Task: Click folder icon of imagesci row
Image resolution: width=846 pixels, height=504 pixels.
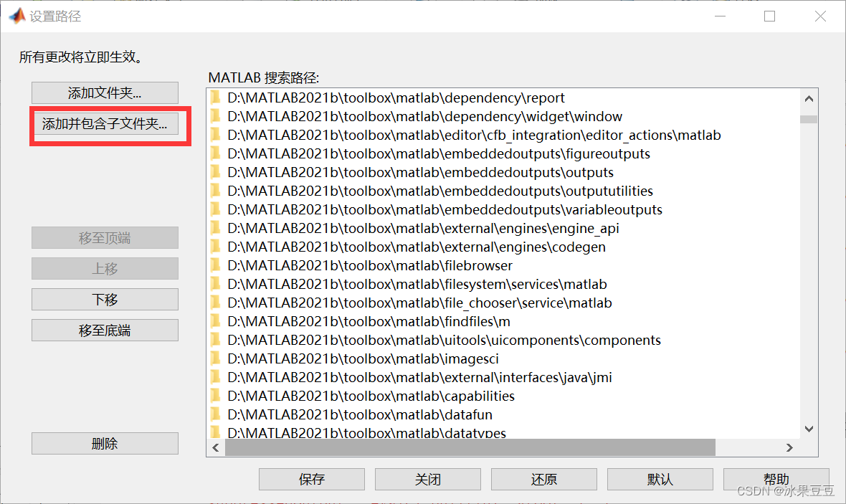Action: pyautogui.click(x=215, y=358)
